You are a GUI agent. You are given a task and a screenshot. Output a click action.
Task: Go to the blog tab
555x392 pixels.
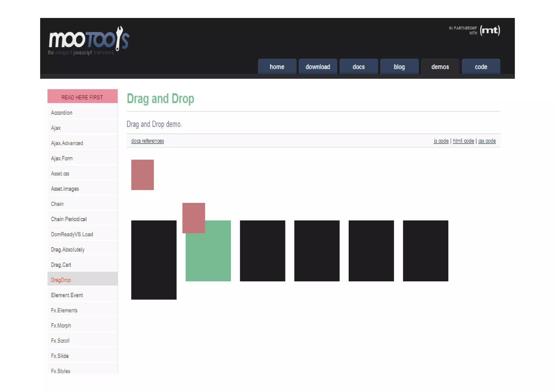coord(399,67)
